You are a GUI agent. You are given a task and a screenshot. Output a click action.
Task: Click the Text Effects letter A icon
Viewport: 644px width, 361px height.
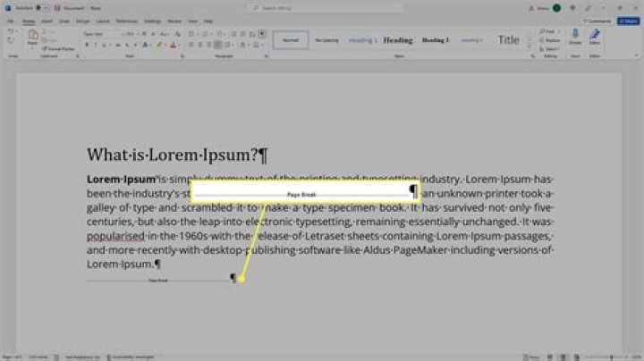click(146, 45)
